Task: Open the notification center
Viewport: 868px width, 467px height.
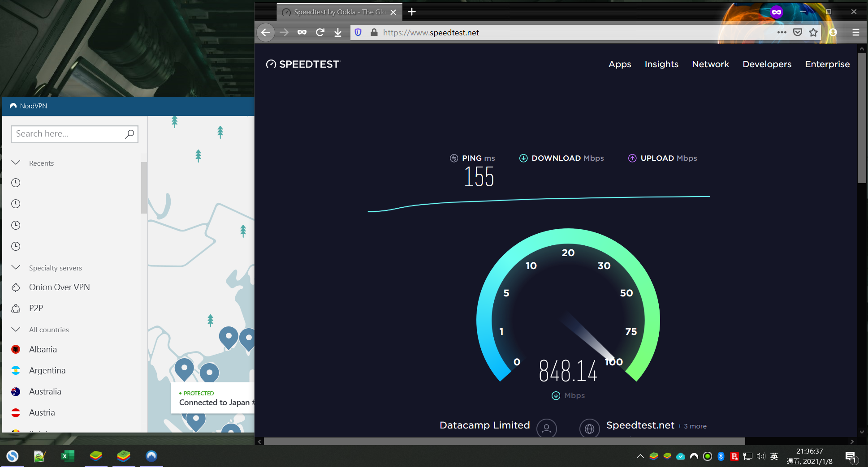Action: [x=851, y=456]
